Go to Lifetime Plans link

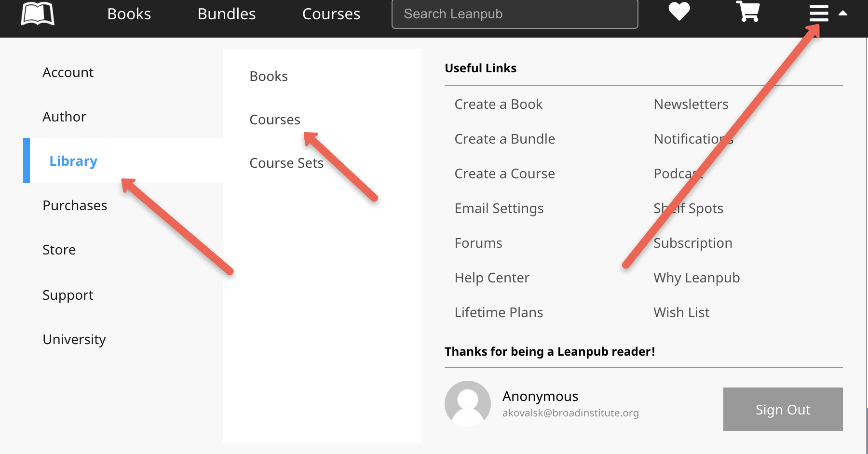[499, 312]
